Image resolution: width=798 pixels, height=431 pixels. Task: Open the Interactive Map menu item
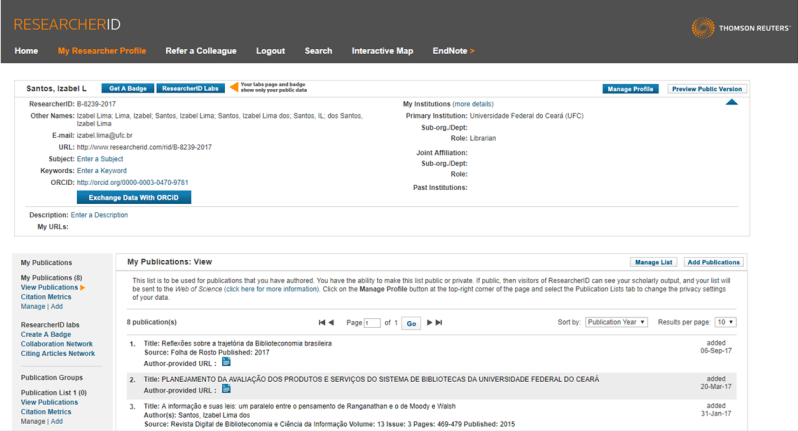(382, 51)
